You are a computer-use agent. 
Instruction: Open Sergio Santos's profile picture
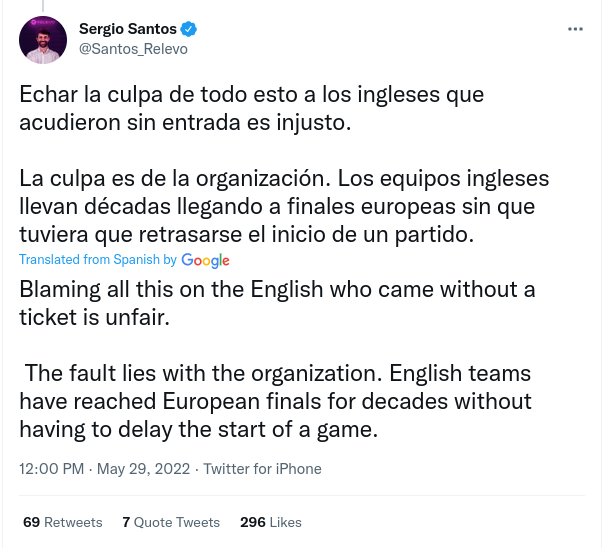point(44,40)
